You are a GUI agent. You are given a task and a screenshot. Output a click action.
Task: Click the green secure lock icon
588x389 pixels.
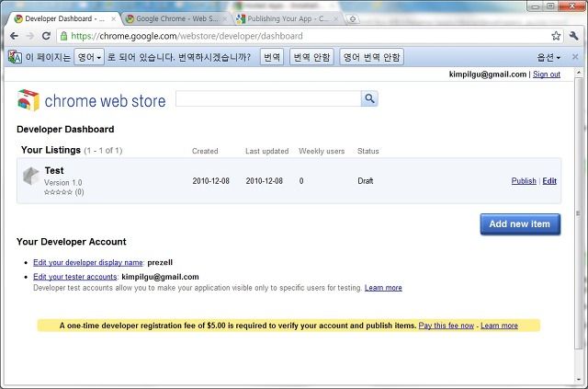[x=63, y=36]
